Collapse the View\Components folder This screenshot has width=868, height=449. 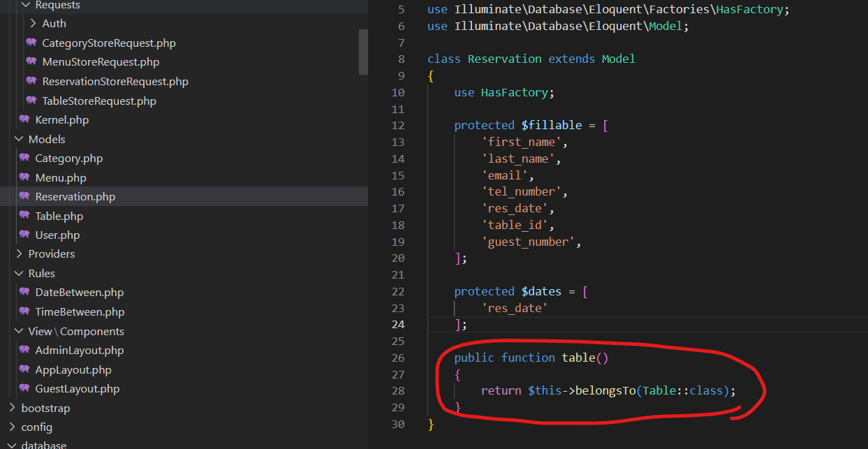coord(19,331)
